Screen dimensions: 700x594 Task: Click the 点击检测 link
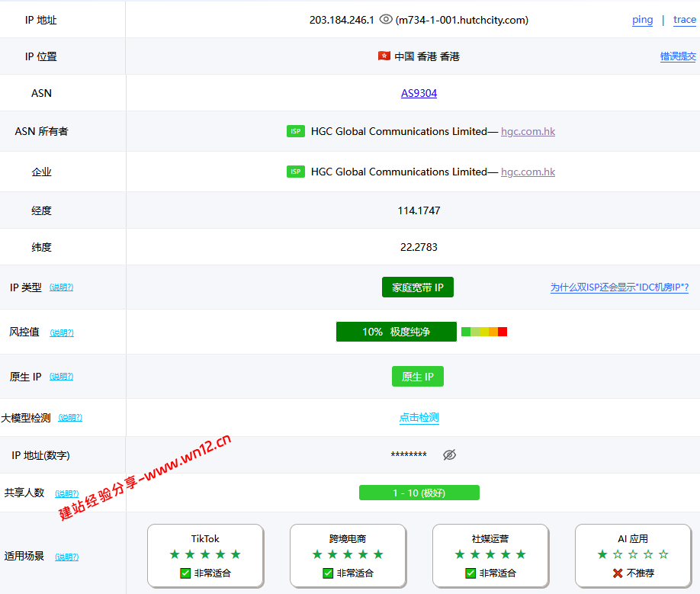[x=419, y=418]
